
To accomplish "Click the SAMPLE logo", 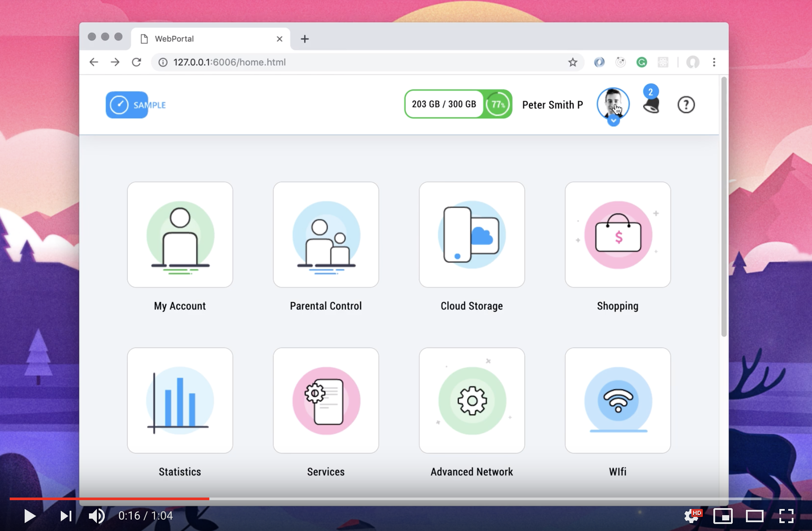I will pyautogui.click(x=136, y=105).
